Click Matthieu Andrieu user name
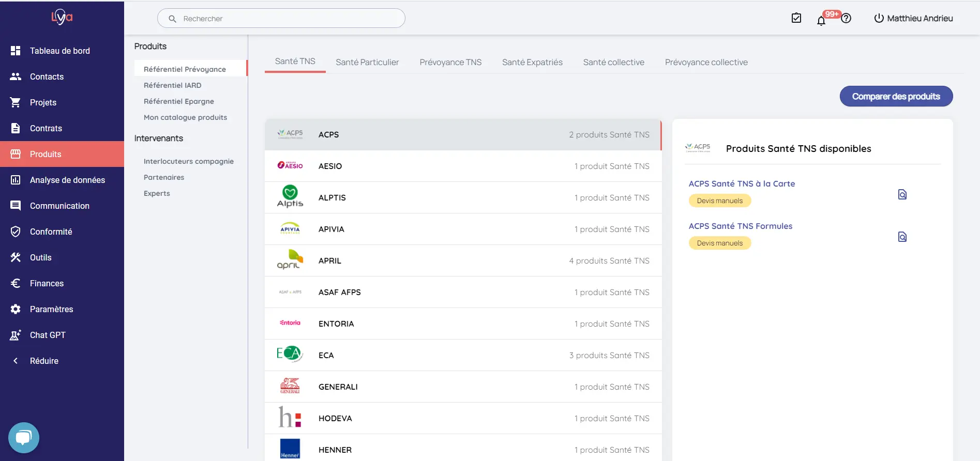Image resolution: width=980 pixels, height=461 pixels. pos(920,18)
